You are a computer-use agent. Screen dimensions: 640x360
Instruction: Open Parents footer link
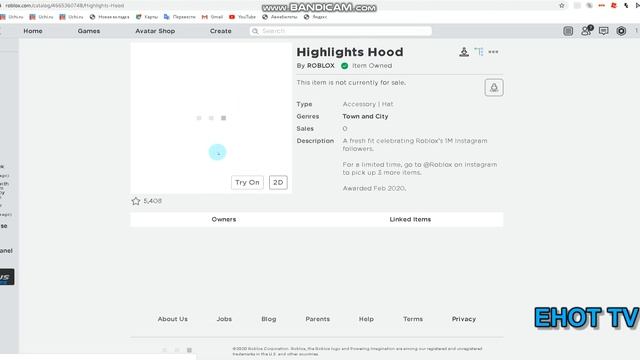pyautogui.click(x=318, y=319)
